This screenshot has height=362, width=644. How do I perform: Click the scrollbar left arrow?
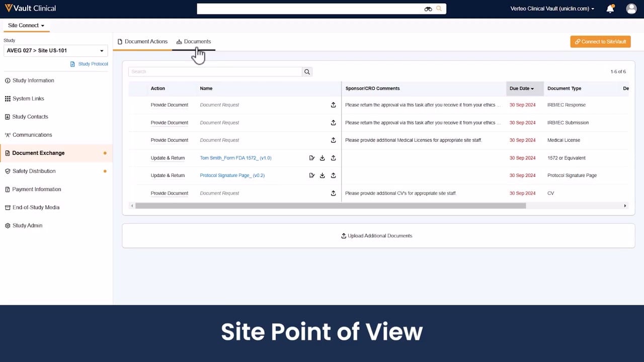[131, 206]
